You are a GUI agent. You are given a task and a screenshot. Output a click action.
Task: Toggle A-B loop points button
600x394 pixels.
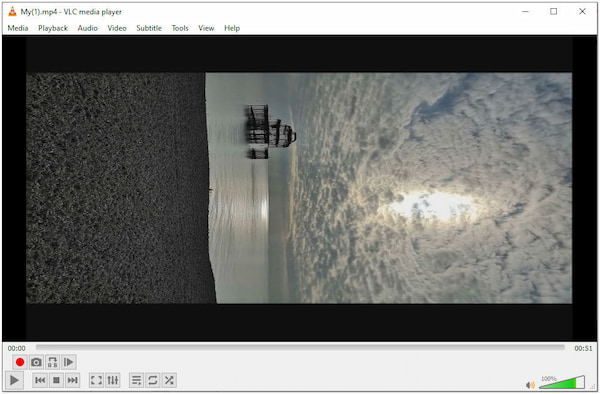pyautogui.click(x=52, y=362)
